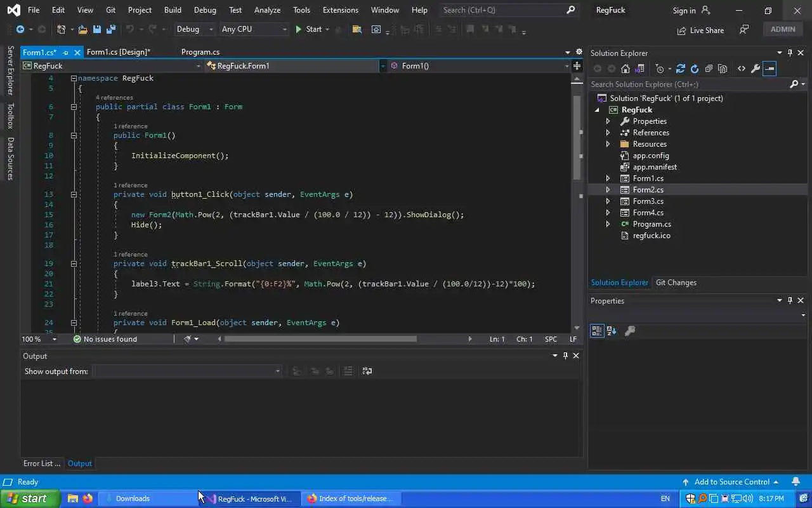The height and width of the screenshot is (508, 812).
Task: Toggle auto-hide pin on Properties panel
Action: (790, 300)
